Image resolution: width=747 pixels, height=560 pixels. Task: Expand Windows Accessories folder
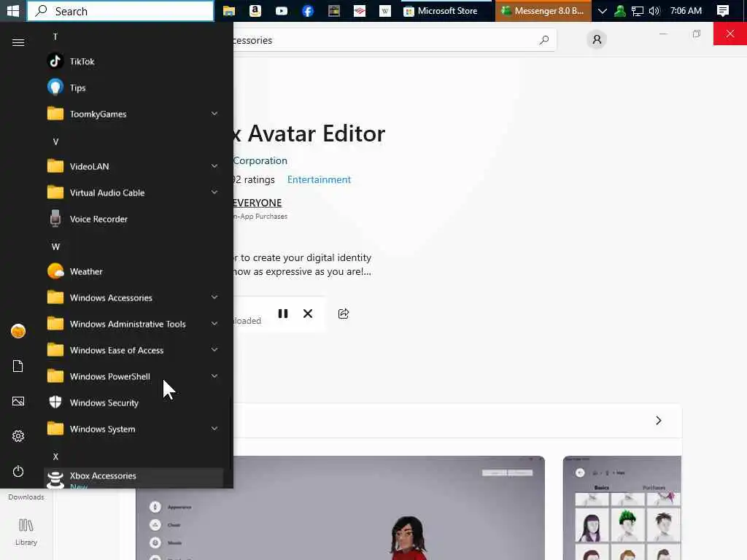point(133,297)
